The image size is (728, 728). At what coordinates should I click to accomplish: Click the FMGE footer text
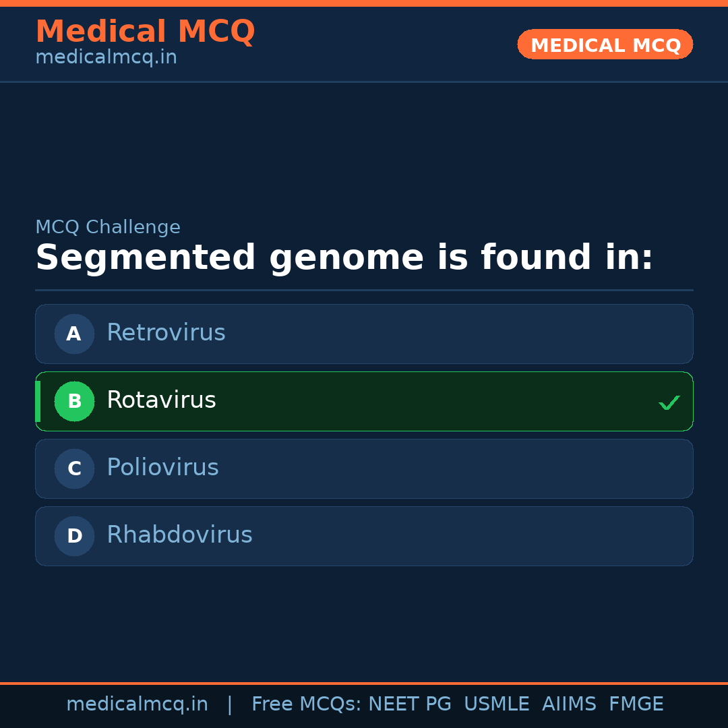pos(636,704)
